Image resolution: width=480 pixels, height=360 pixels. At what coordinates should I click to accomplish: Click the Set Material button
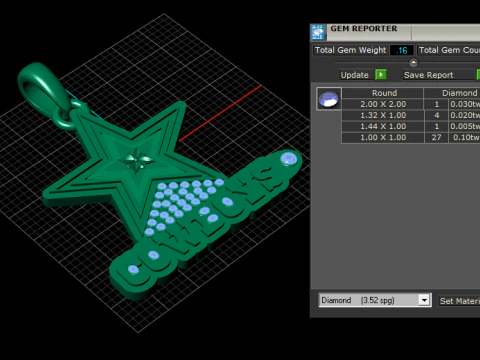coord(459,301)
